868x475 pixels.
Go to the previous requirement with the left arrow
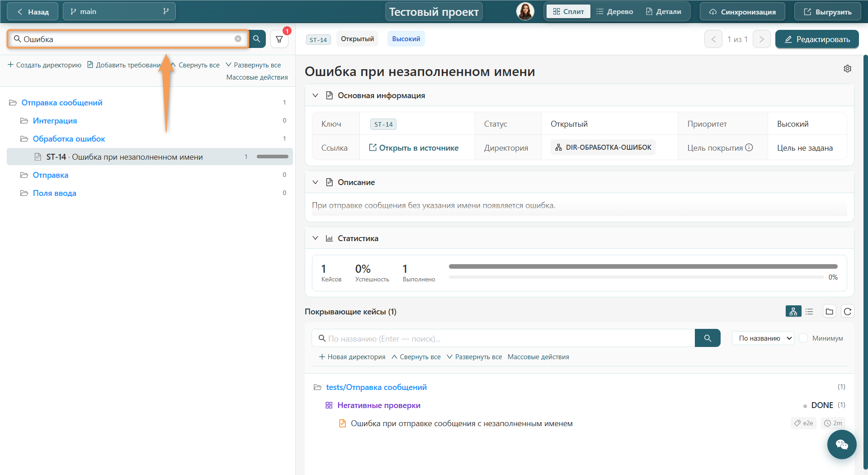point(713,39)
